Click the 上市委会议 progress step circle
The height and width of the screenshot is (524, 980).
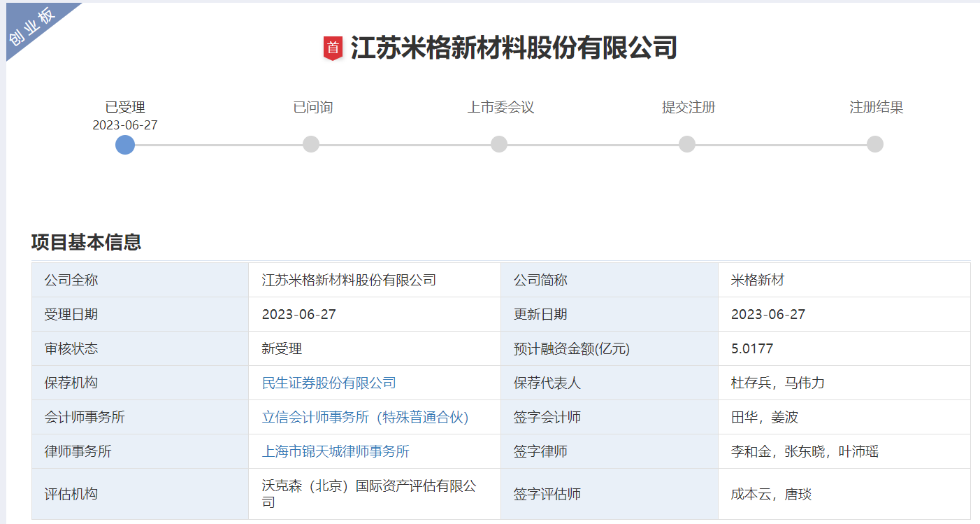[499, 144]
